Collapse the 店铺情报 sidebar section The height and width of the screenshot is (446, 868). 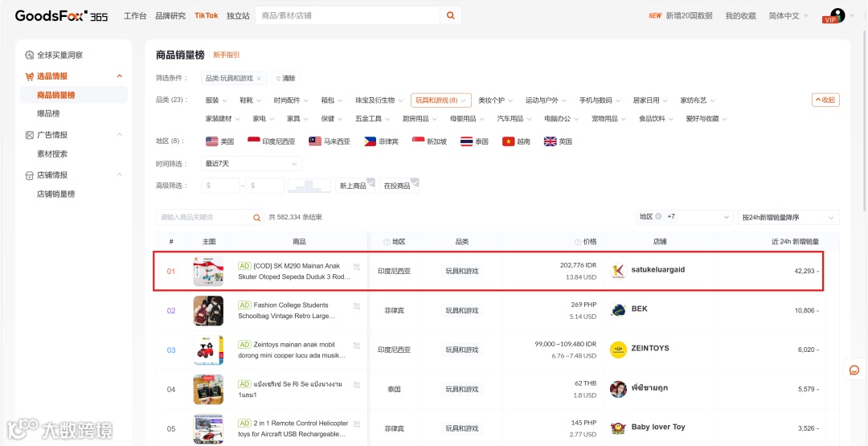click(119, 175)
